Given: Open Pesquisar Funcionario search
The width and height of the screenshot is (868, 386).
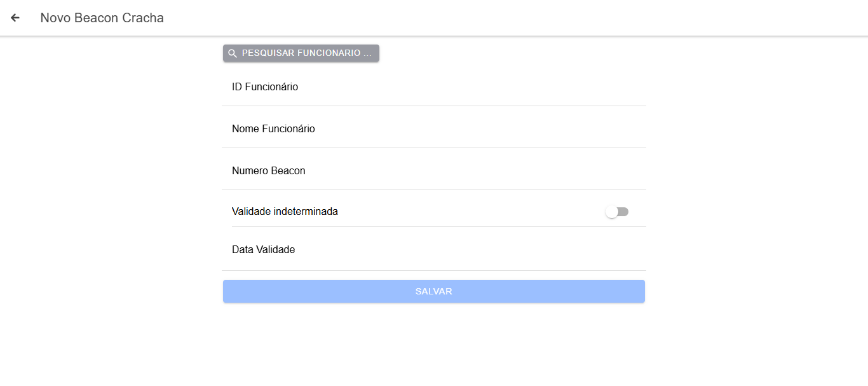Looking at the screenshot, I should click(x=301, y=53).
